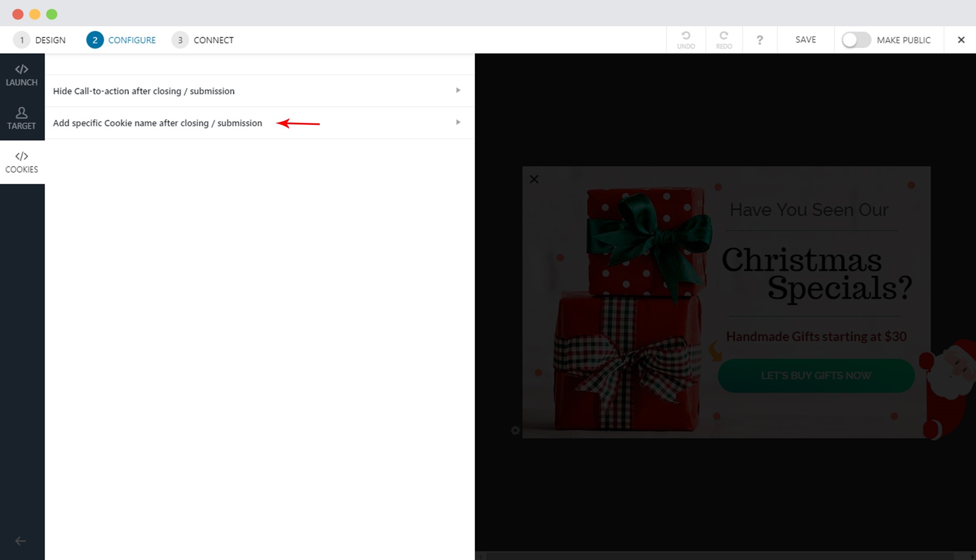Switch to the Design step
976x560 pixels.
tap(40, 40)
